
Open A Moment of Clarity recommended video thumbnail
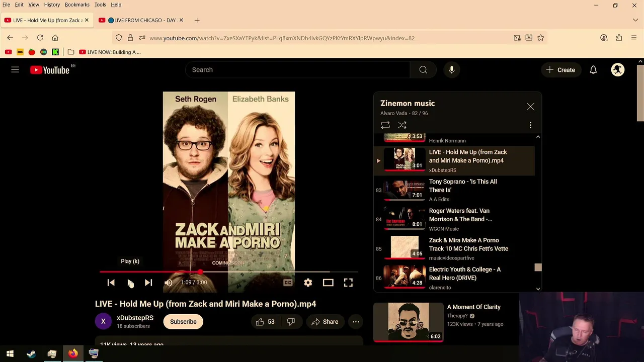coord(409,322)
